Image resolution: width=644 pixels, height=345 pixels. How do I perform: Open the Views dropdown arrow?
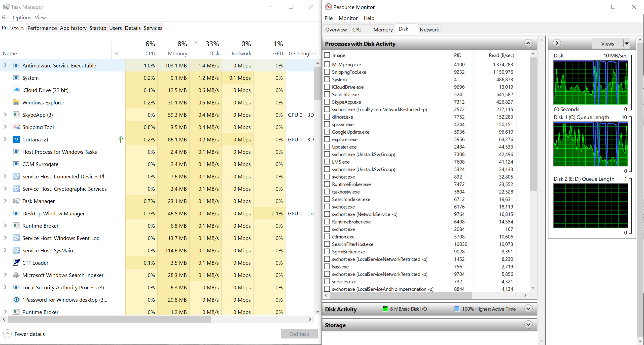[626, 44]
